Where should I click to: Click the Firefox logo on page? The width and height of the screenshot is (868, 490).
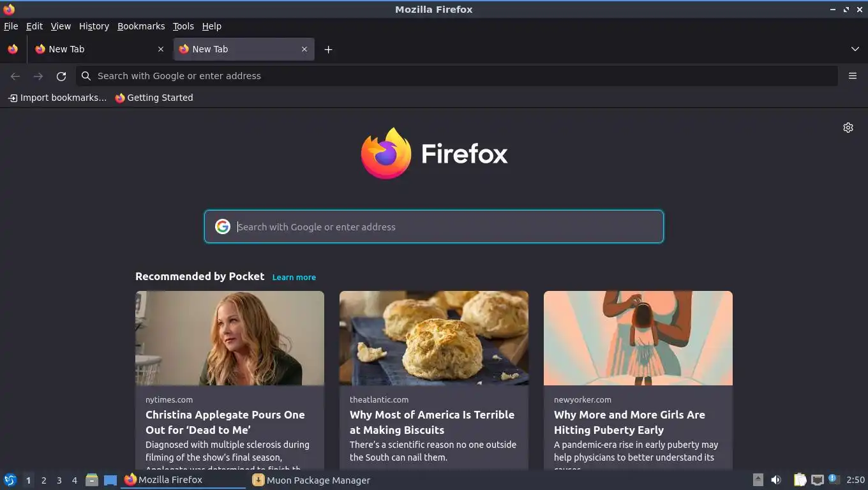click(434, 153)
